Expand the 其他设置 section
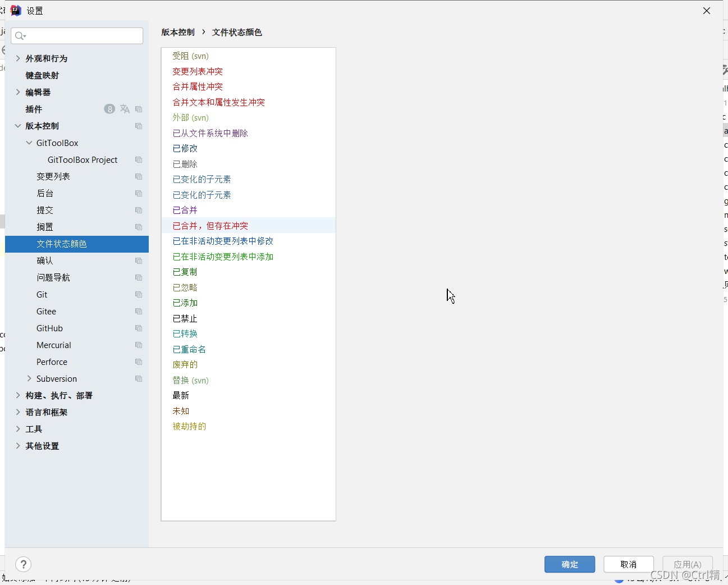Screen dimensions: 728x585 click(18, 446)
